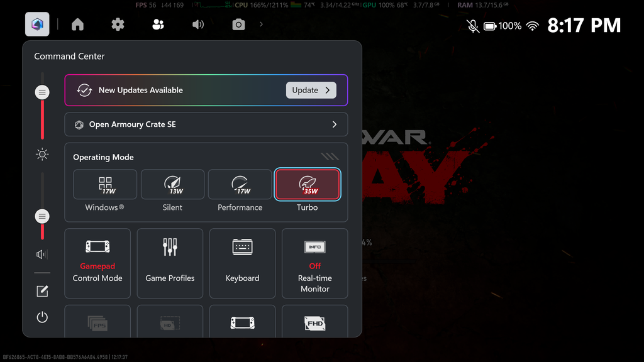Viewport: 644px width, 362px height.
Task: Open the edit Command Center icon
Action: (x=42, y=292)
